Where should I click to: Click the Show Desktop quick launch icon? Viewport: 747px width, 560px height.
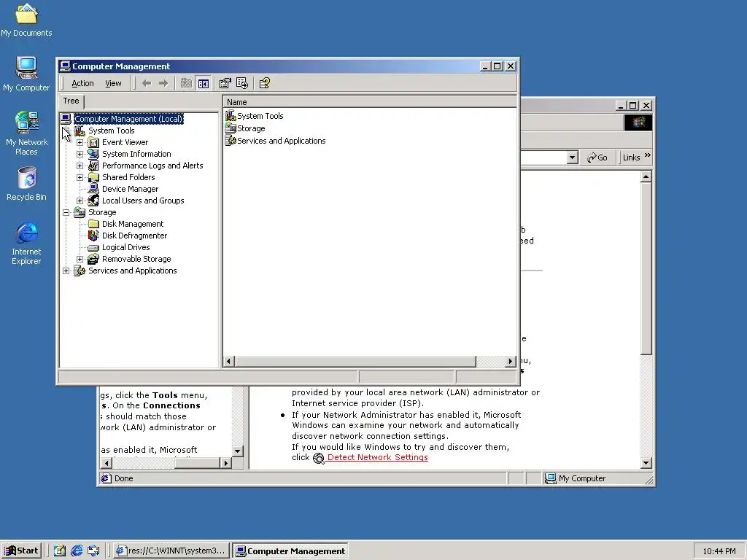60,551
